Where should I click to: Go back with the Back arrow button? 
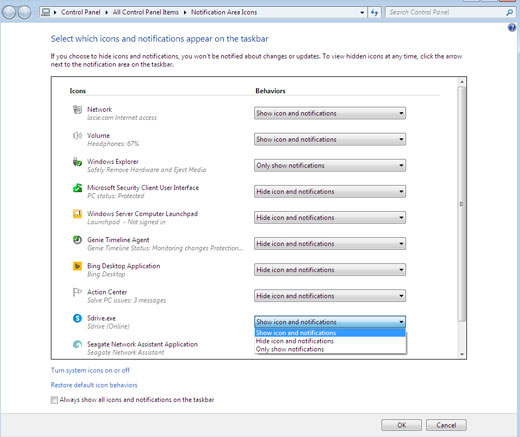pyautogui.click(x=9, y=13)
